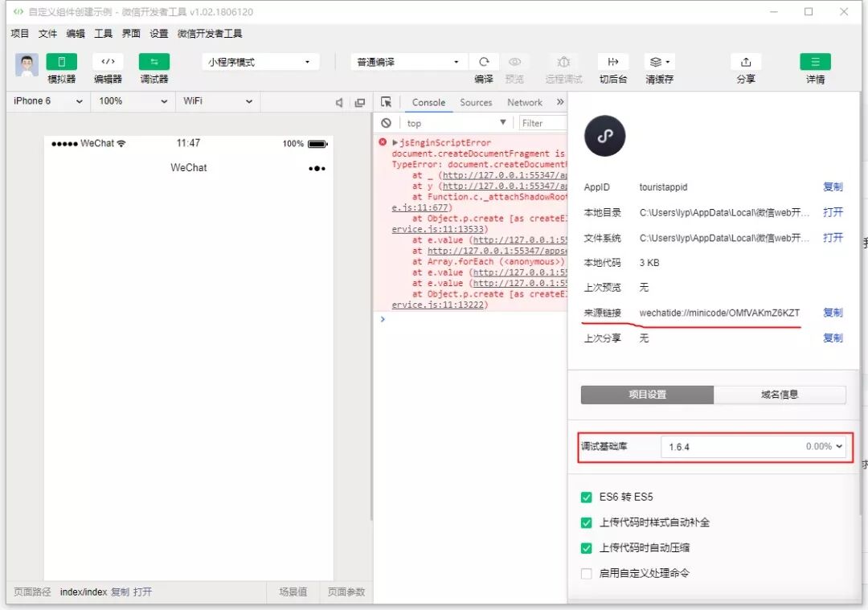Select the domain info (域名信息) tab
Viewport: 868px width, 610px height.
tap(780, 395)
